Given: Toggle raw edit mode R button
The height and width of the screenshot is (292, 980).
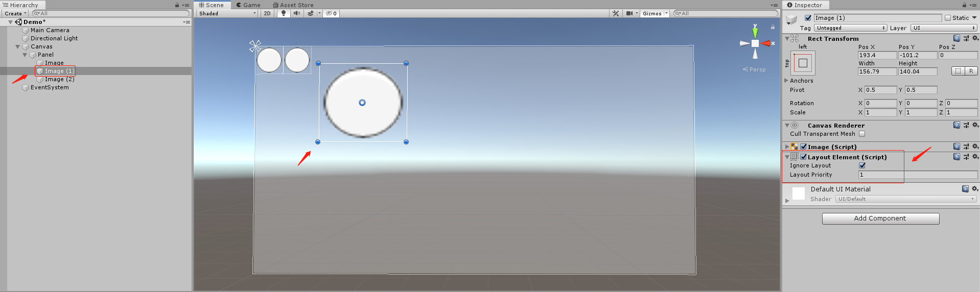Looking at the screenshot, I should pos(971,71).
